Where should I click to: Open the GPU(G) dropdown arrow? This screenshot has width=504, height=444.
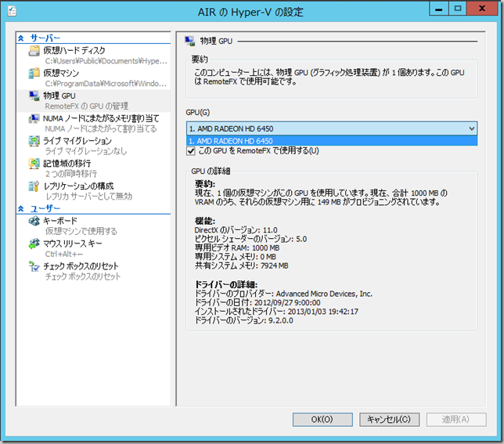coord(472,128)
